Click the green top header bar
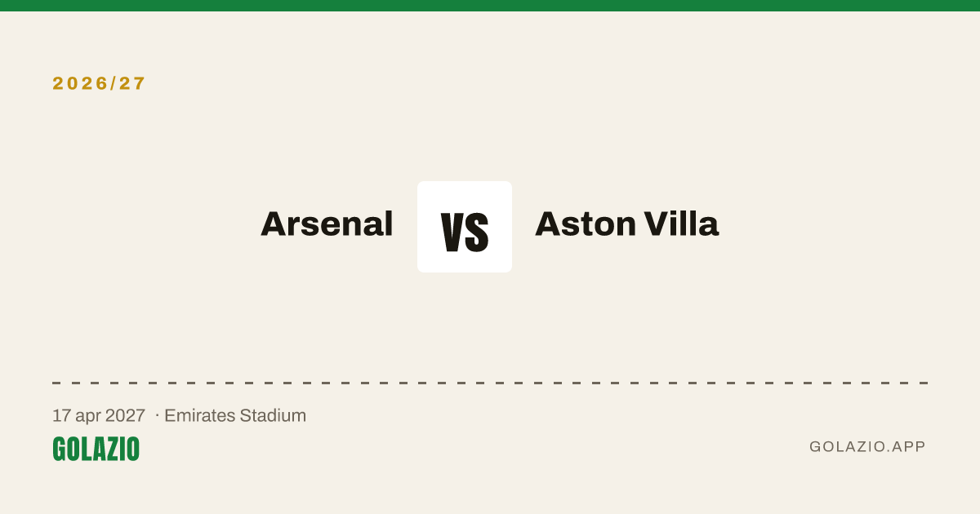Screen dimensions: 980x514 tap(490, 6)
